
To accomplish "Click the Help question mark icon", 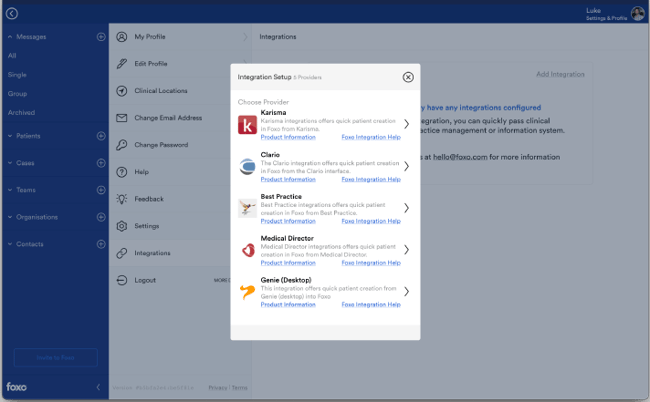I will pos(121,172).
